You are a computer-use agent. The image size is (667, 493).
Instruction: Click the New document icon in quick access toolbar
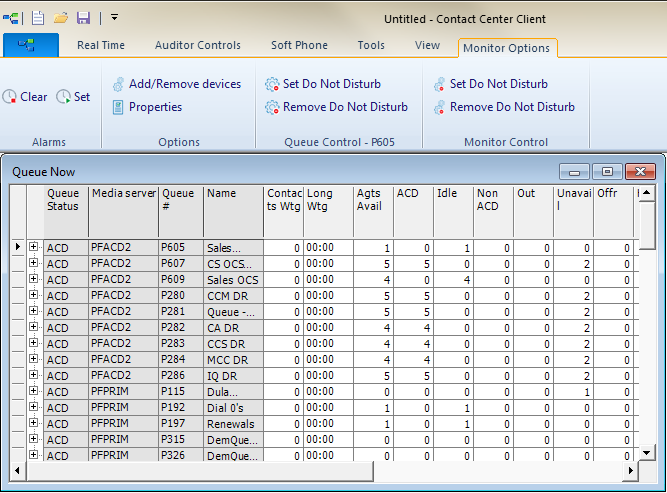coord(38,17)
